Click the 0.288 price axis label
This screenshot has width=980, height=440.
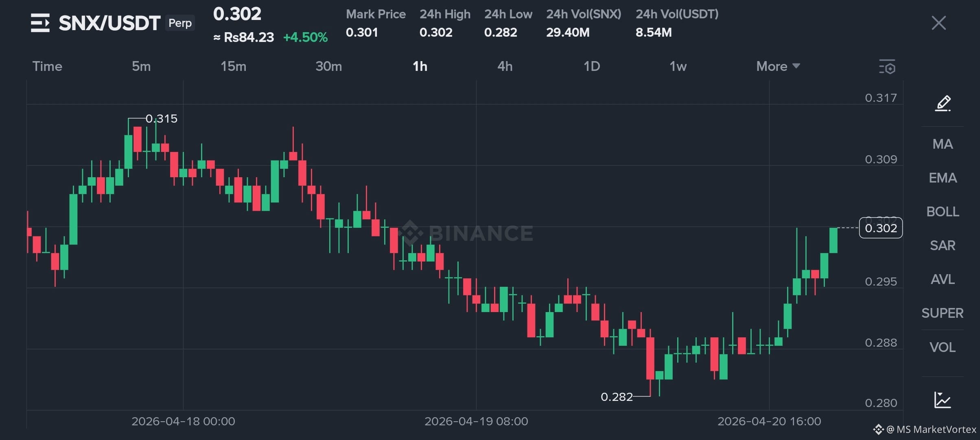[881, 343]
